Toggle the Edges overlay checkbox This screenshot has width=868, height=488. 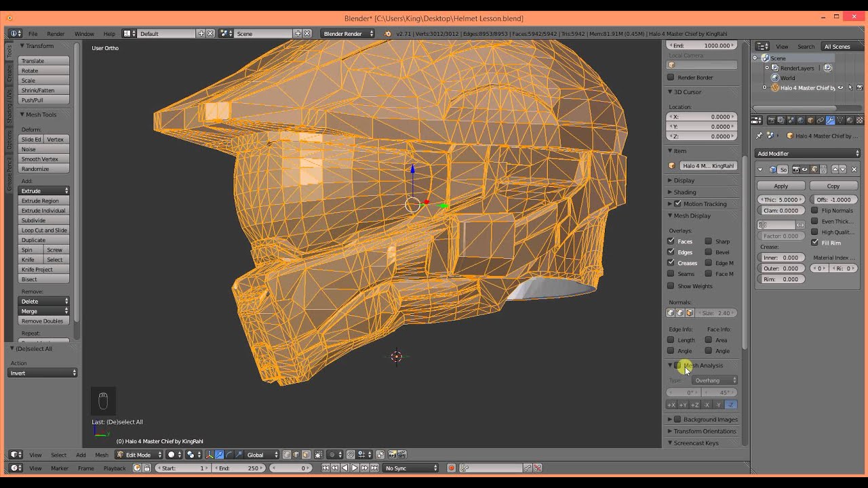pos(671,252)
